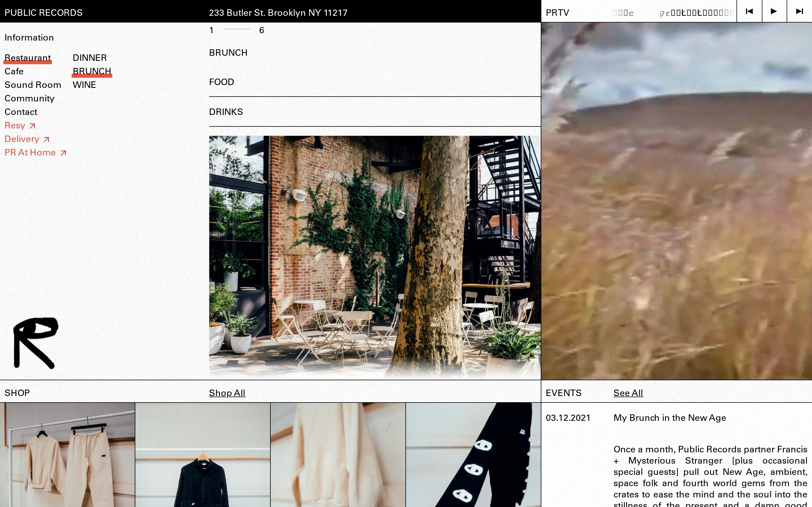Expand the DRINKS menu section
The width and height of the screenshot is (812, 507).
226,112
